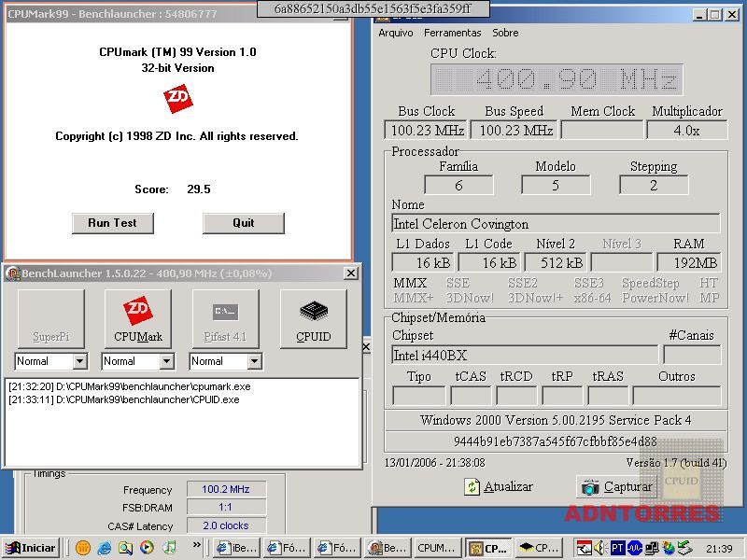
Task: Open the CPUID tool in BenchLauncher
Action: pos(314,318)
